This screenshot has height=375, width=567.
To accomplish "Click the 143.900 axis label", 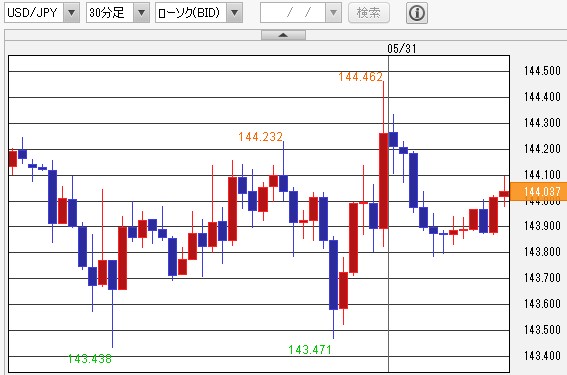I will 542,226.
